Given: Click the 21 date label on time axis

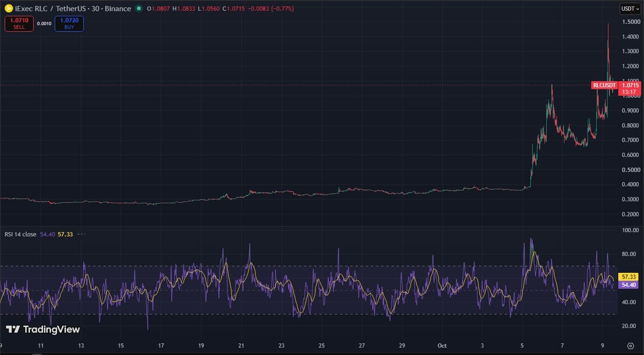Looking at the screenshot, I should [x=241, y=345].
